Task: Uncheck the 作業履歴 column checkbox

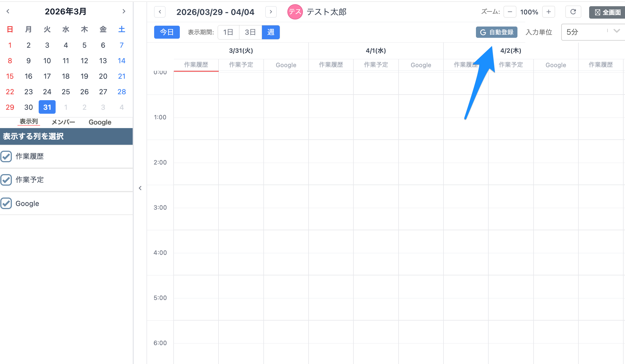Action: pyautogui.click(x=6, y=156)
